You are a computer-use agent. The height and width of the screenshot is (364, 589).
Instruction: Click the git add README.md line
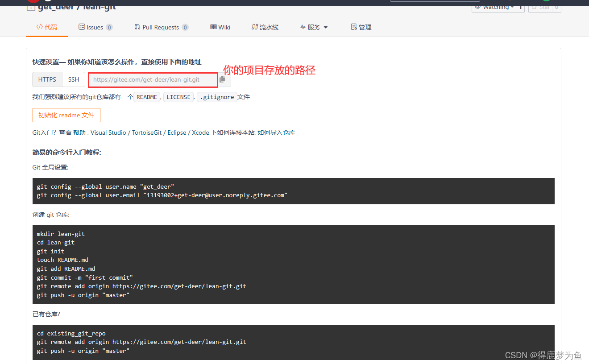66,269
